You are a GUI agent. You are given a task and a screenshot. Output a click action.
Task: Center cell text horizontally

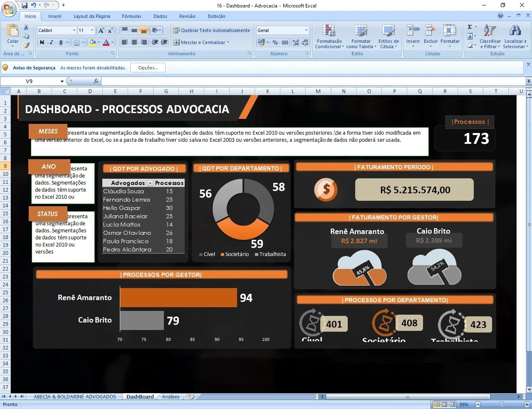point(134,42)
